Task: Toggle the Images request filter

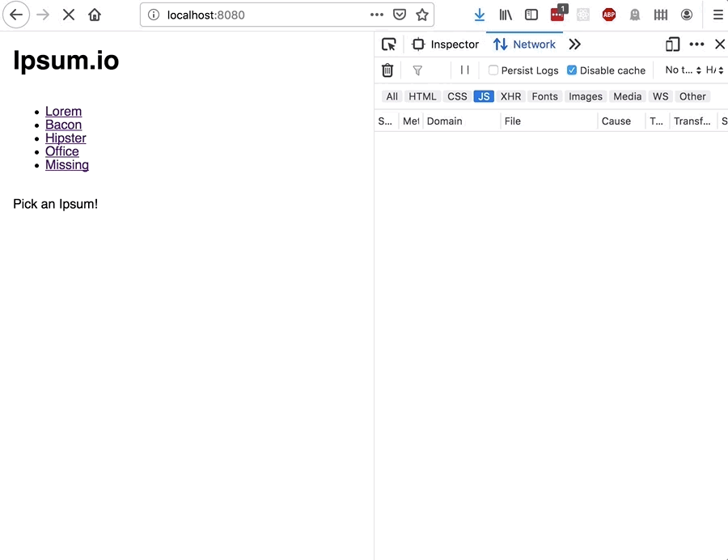Action: point(586,96)
